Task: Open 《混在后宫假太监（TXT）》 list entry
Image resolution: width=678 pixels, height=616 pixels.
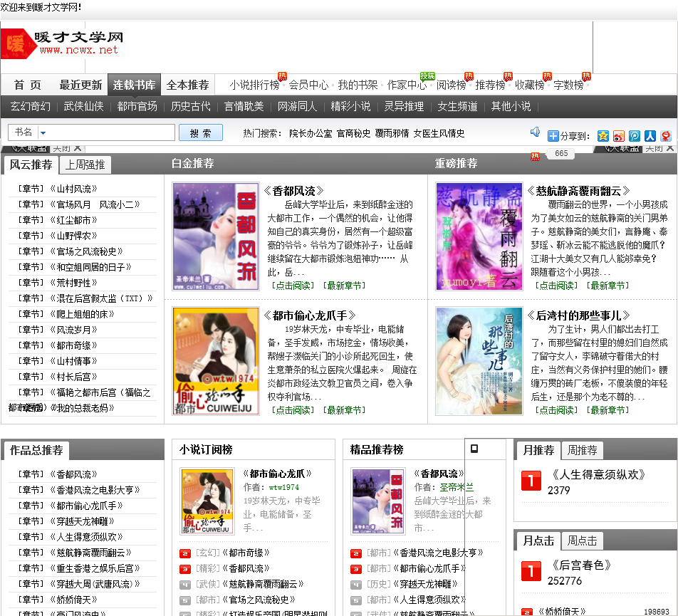Action: [x=101, y=298]
